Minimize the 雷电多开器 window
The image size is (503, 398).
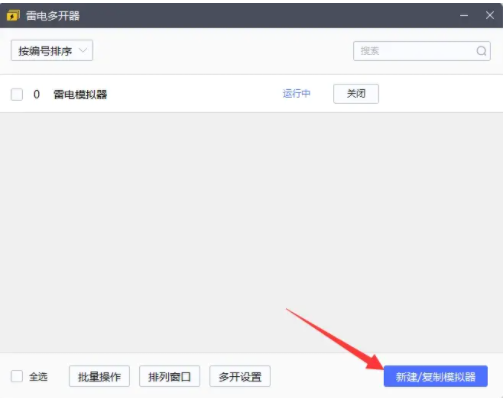click(464, 15)
